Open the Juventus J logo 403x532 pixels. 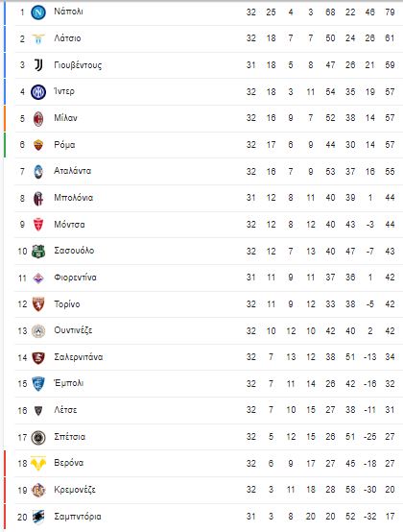[38, 65]
